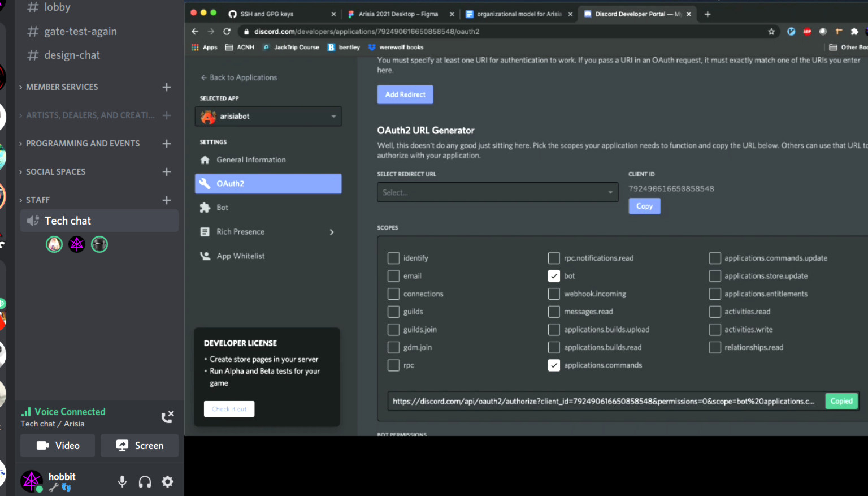Switch to the SSH and GPG keys tab
This screenshot has width=868, height=496.
tap(267, 14)
